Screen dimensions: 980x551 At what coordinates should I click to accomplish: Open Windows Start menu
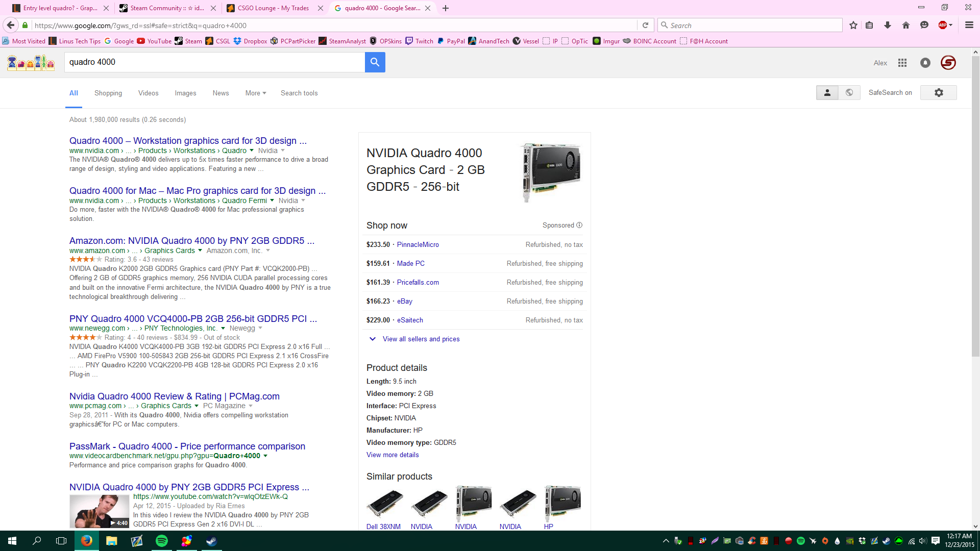coord(12,541)
